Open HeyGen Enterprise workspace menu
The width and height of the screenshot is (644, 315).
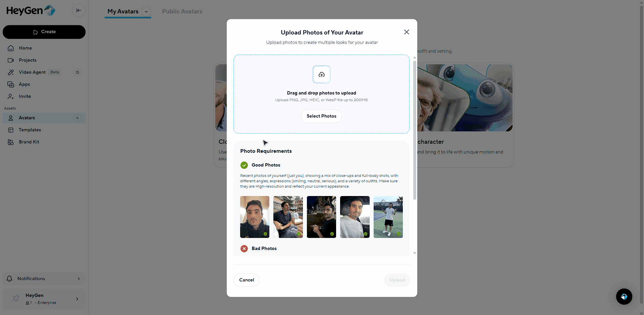click(44, 299)
